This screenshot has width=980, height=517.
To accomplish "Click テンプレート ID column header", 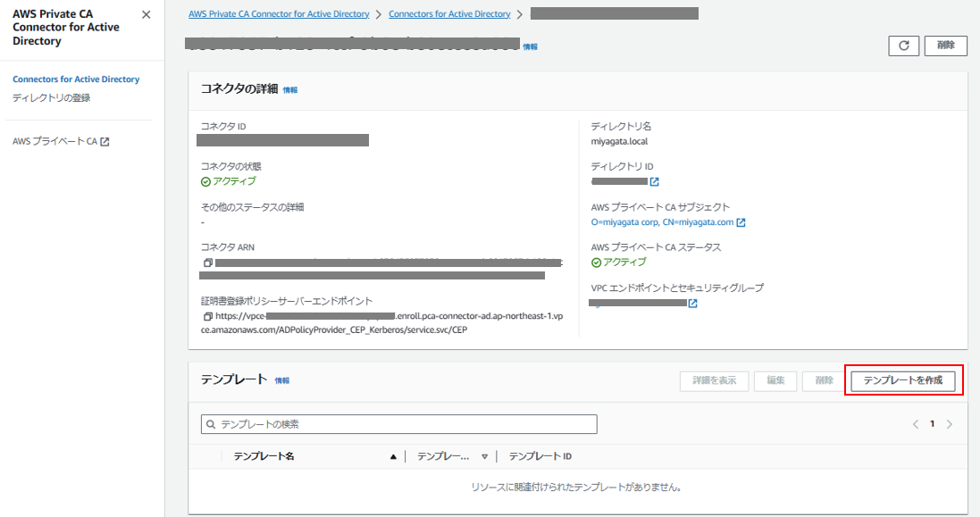I will [540, 456].
